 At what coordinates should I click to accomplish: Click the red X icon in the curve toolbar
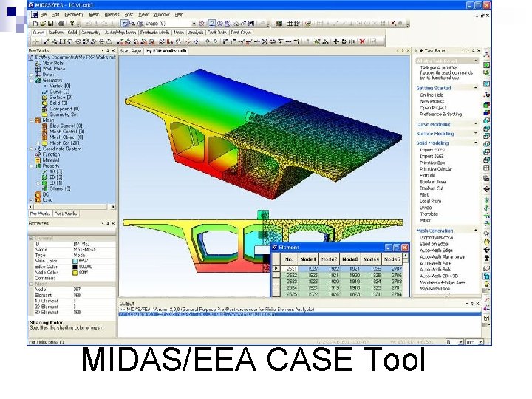tap(362, 41)
